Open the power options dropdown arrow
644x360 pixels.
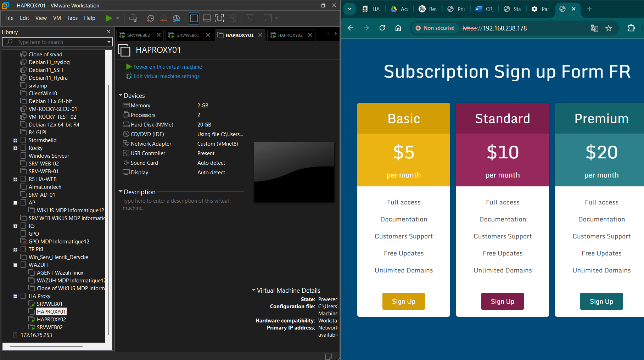(x=118, y=18)
